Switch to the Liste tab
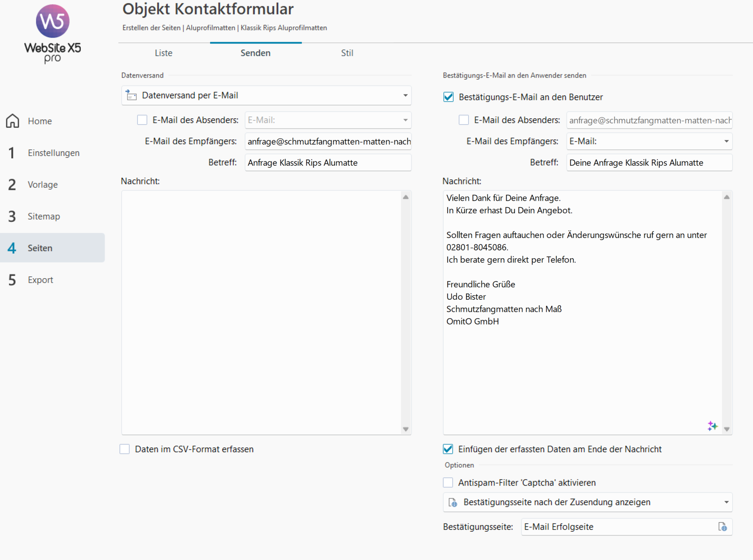Image resolution: width=753 pixels, height=560 pixels. [x=163, y=53]
